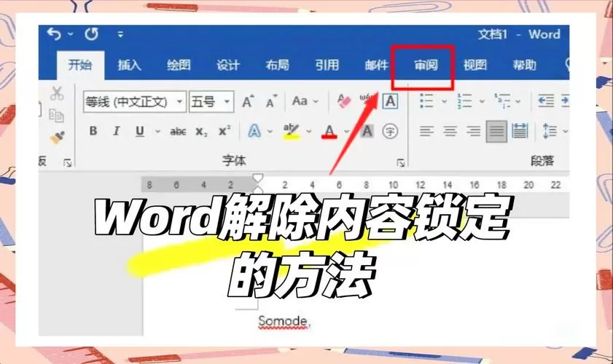Align text left
This screenshot has width=613, height=364.
coord(426,131)
